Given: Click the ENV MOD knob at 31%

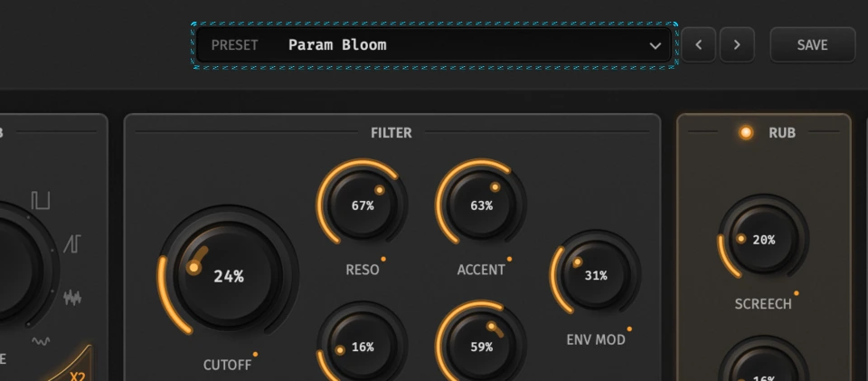Looking at the screenshot, I should 596,275.
